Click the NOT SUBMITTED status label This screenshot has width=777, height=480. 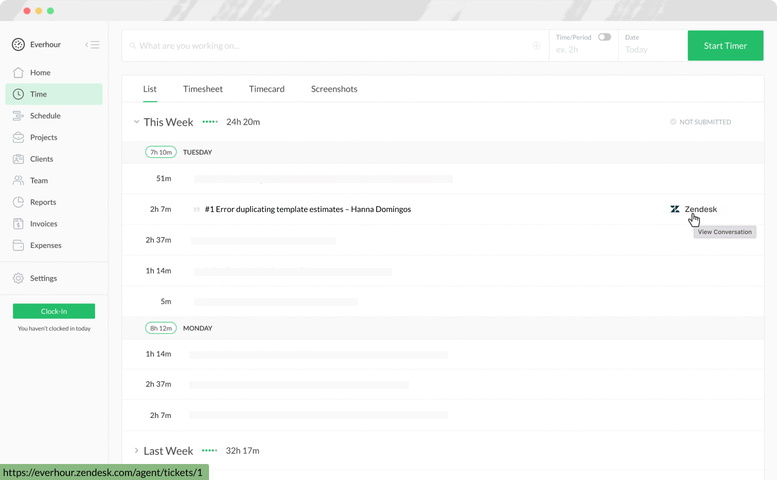(705, 122)
